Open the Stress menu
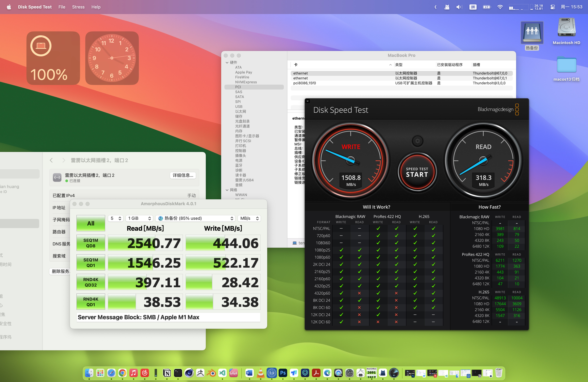The image size is (588, 382). [78, 7]
